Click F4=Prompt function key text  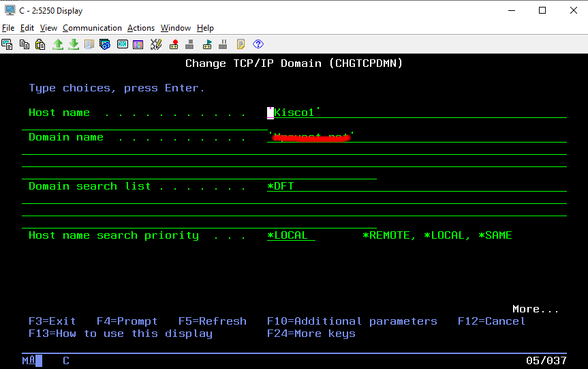(x=127, y=321)
